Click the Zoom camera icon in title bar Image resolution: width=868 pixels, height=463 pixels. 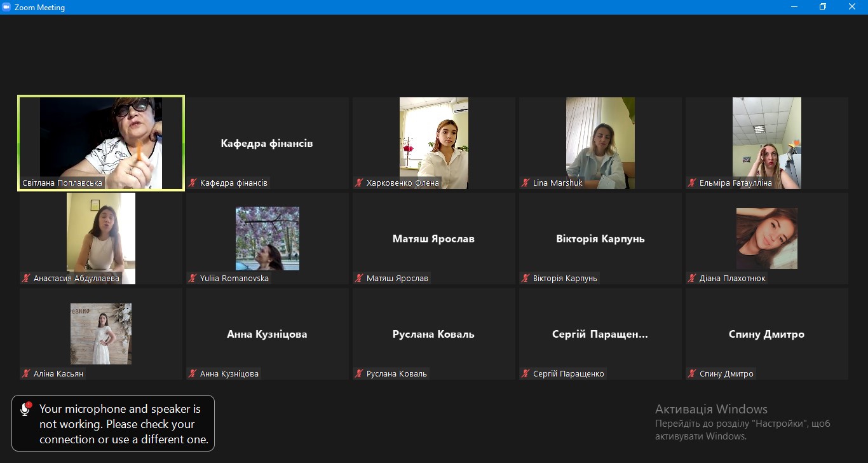(7, 8)
